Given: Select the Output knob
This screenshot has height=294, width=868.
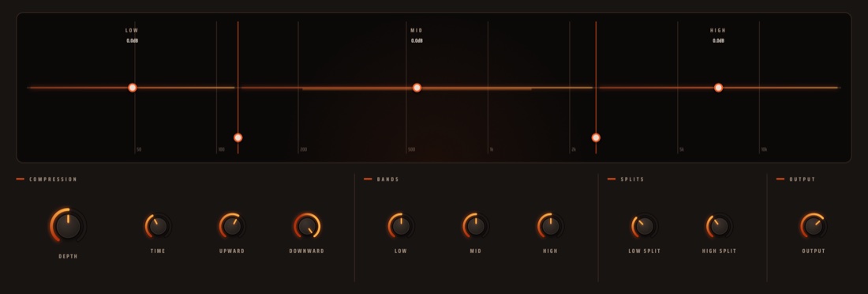Looking at the screenshot, I should pyautogui.click(x=814, y=226).
